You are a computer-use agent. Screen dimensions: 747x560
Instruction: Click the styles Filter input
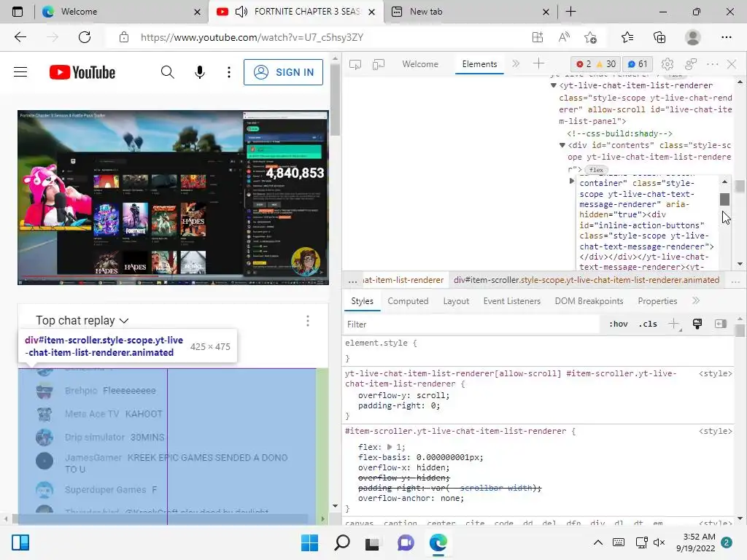(x=472, y=324)
